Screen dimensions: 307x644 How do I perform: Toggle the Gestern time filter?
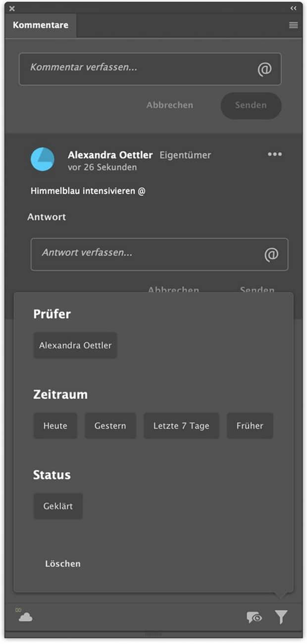[x=110, y=426]
